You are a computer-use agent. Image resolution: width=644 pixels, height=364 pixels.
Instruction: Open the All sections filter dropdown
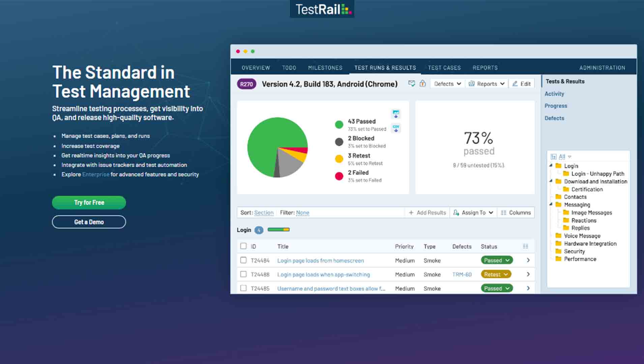click(x=565, y=157)
